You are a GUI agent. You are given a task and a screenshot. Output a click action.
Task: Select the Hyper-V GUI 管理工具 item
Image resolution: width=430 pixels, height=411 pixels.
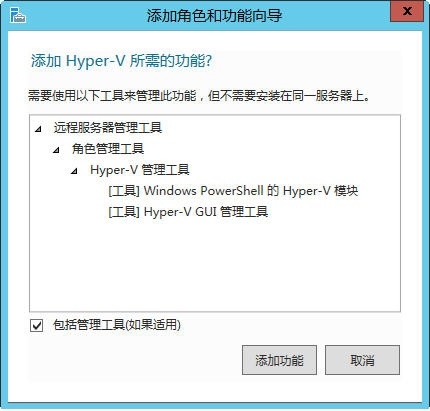(x=188, y=212)
